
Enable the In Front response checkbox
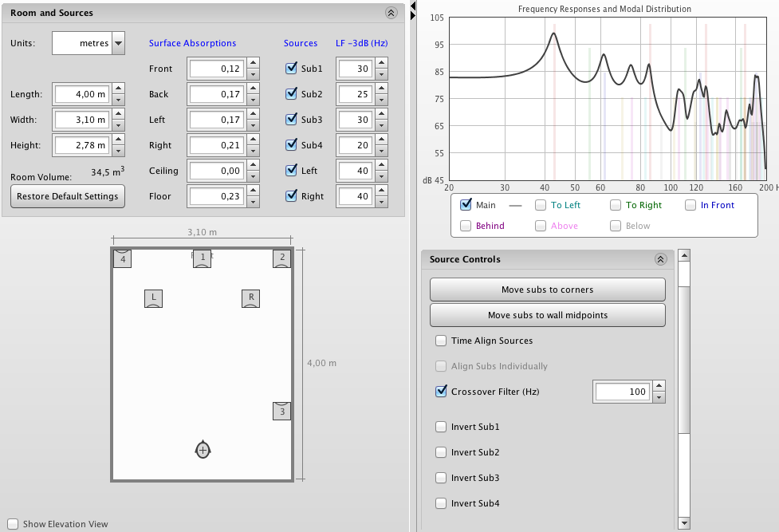click(690, 205)
